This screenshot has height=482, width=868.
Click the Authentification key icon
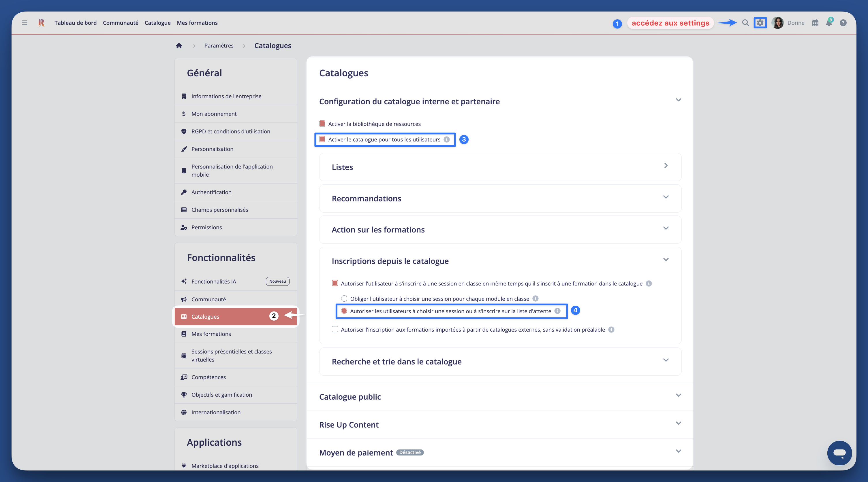point(184,192)
